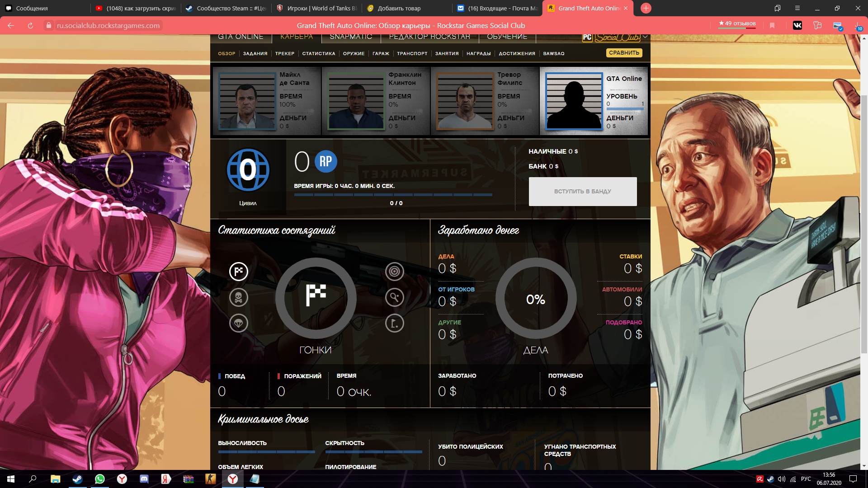Viewport: 868px width, 488px height.
Task: Open the bookmarks panel icon in the title bar
Action: click(x=778, y=8)
